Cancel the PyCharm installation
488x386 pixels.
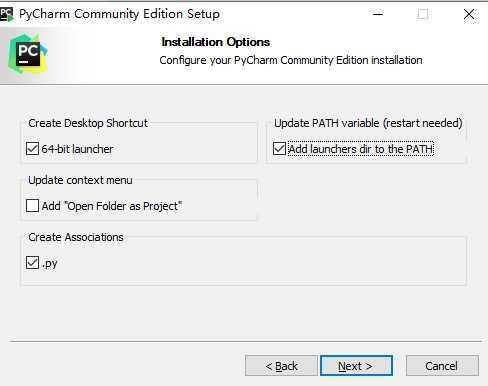[x=442, y=366]
